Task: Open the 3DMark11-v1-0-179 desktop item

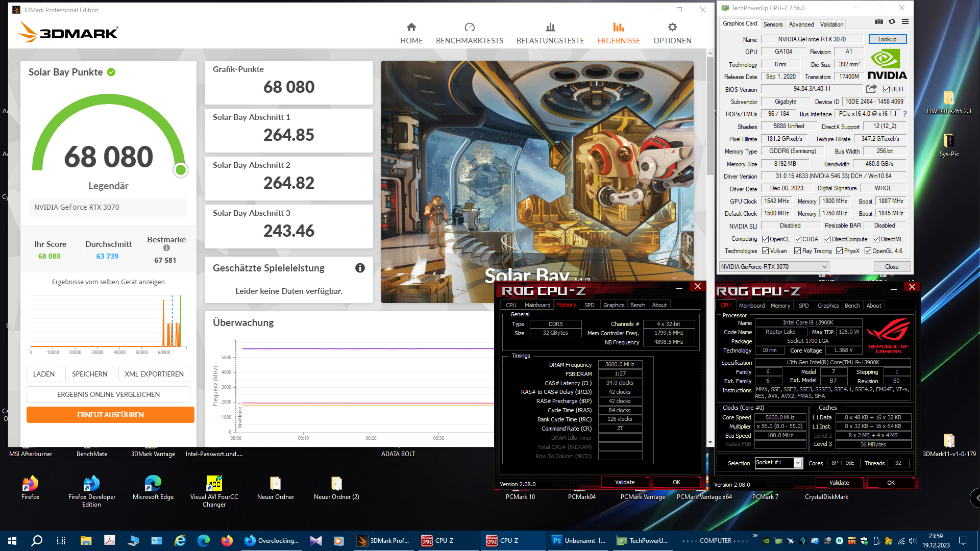Action: coord(949,445)
